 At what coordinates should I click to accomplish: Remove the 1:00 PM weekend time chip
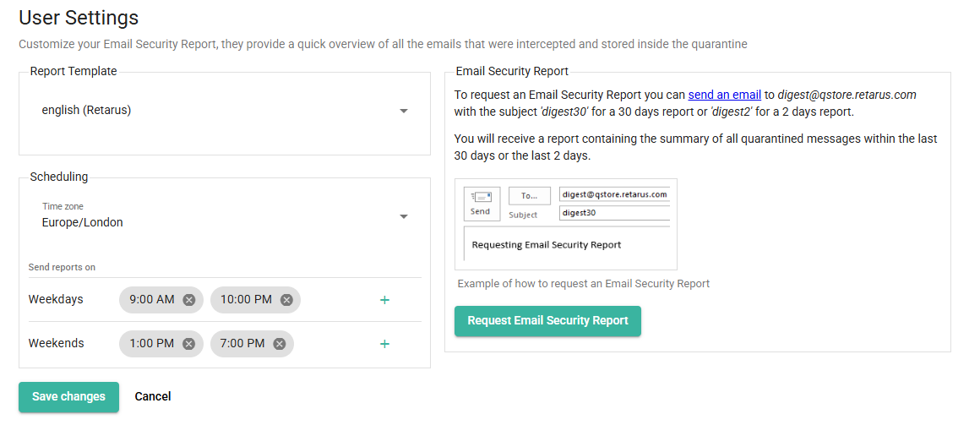click(x=189, y=344)
